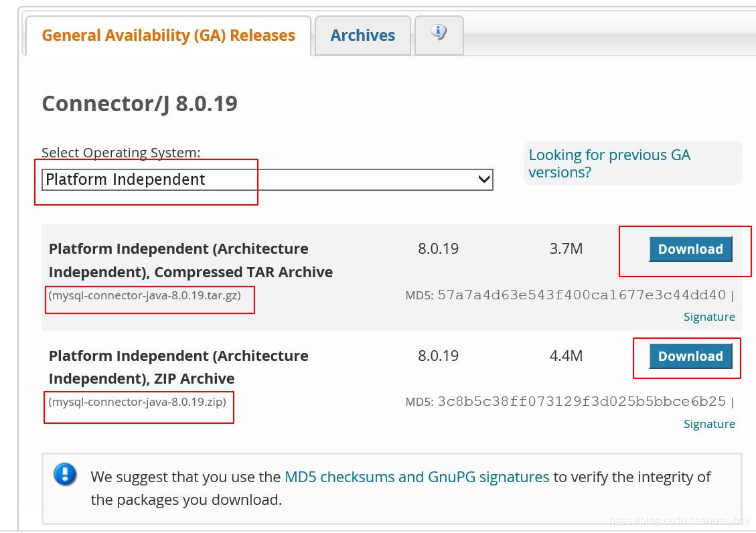Click the MD5 value 3c8b5c38ff073129f3d025b5bbce6b25
Image resolution: width=756 pixels, height=533 pixels.
(x=581, y=402)
